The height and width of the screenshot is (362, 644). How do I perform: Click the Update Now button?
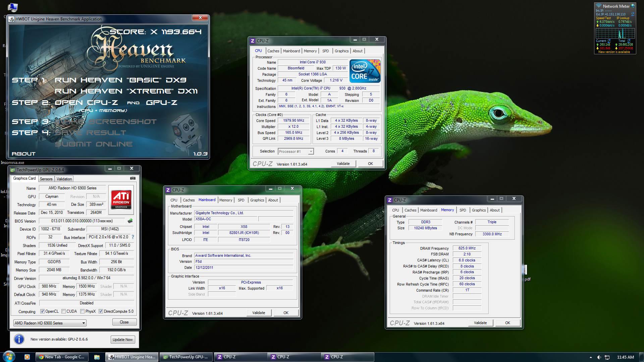(x=123, y=340)
